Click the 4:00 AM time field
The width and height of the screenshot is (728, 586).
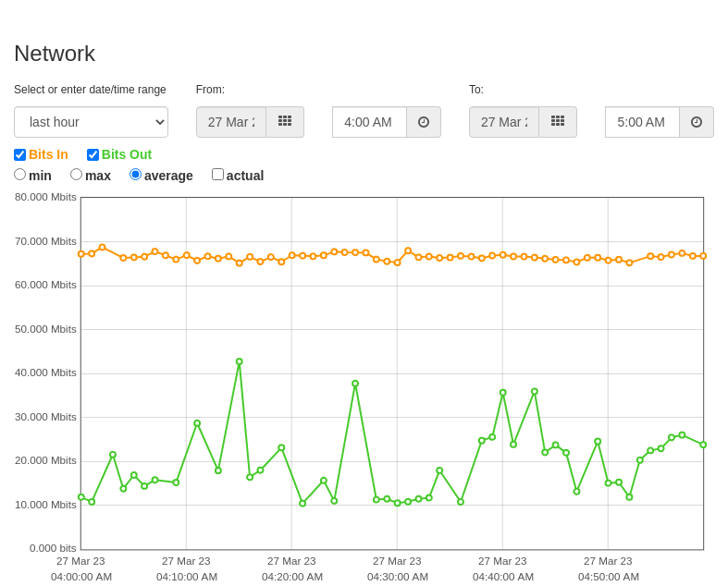[x=370, y=122]
